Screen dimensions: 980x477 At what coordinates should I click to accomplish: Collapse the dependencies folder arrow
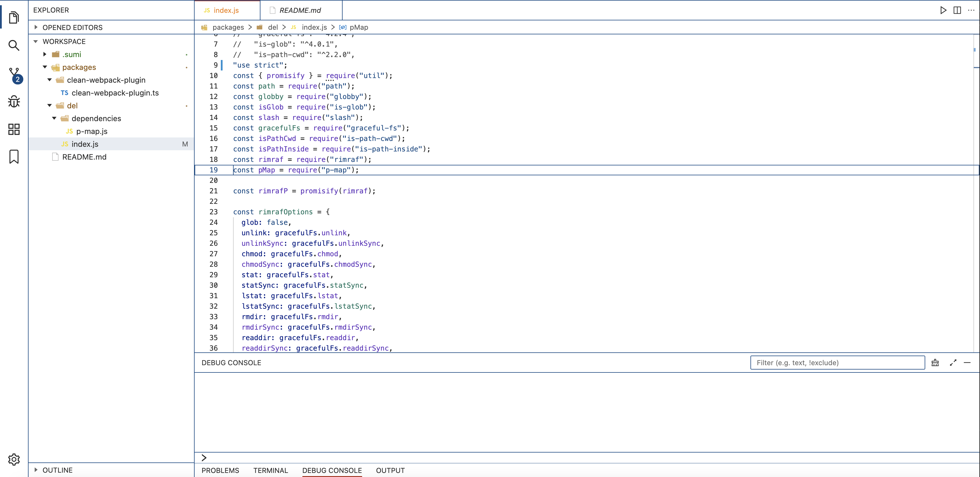(x=54, y=118)
